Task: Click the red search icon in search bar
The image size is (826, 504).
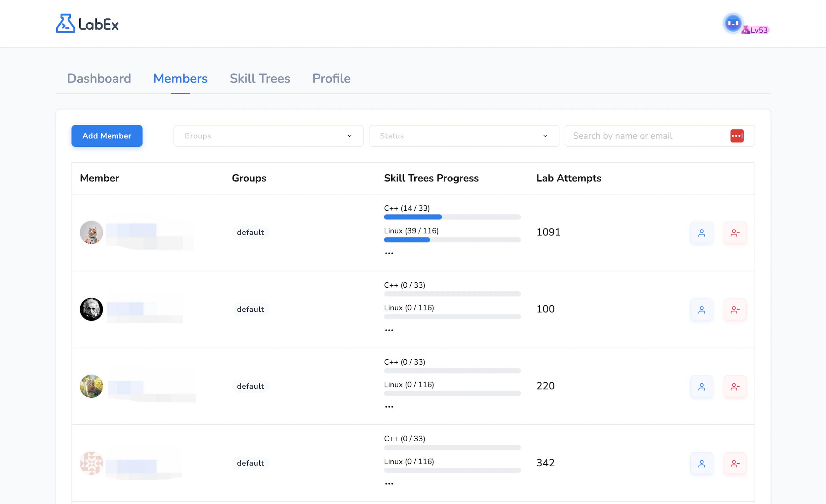Action: pyautogui.click(x=737, y=136)
